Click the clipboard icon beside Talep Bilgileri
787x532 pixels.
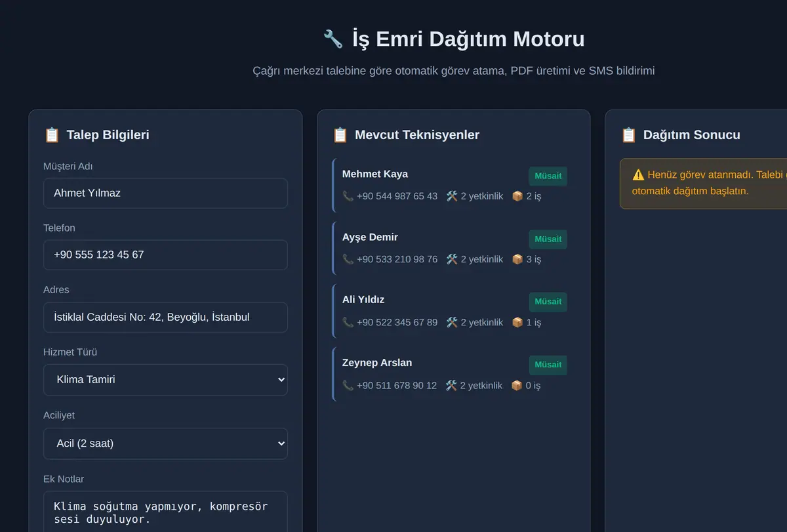[x=52, y=134]
